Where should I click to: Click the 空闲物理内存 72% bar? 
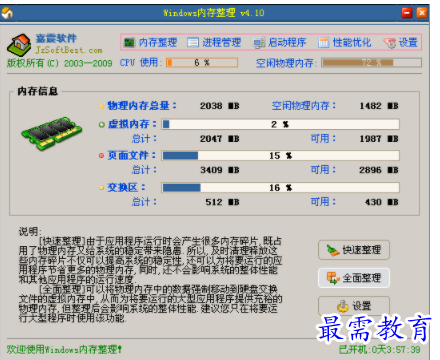coord(371,62)
